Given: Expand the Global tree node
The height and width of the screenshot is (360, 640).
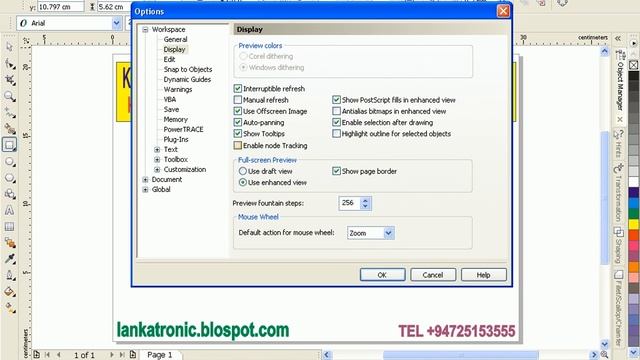Looking at the screenshot, I should 145,189.
